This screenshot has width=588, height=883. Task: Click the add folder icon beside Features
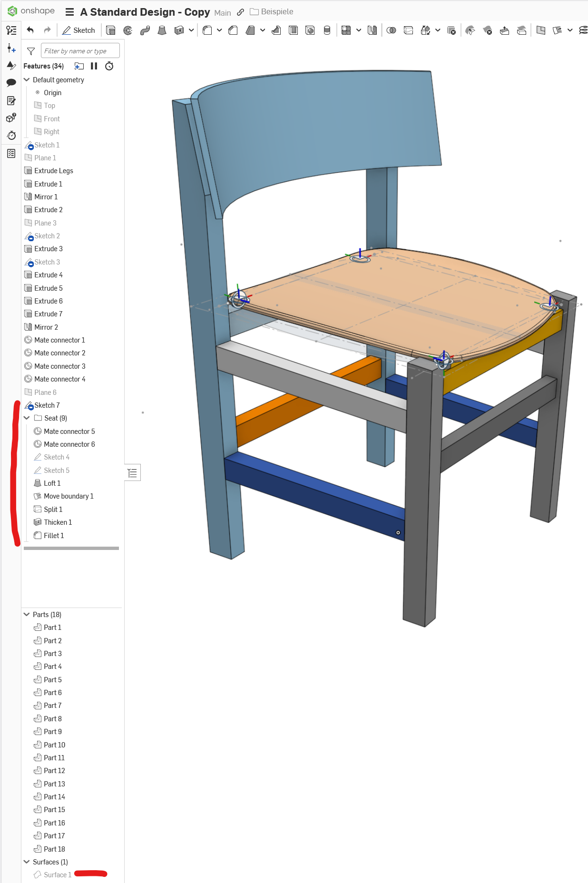[79, 66]
